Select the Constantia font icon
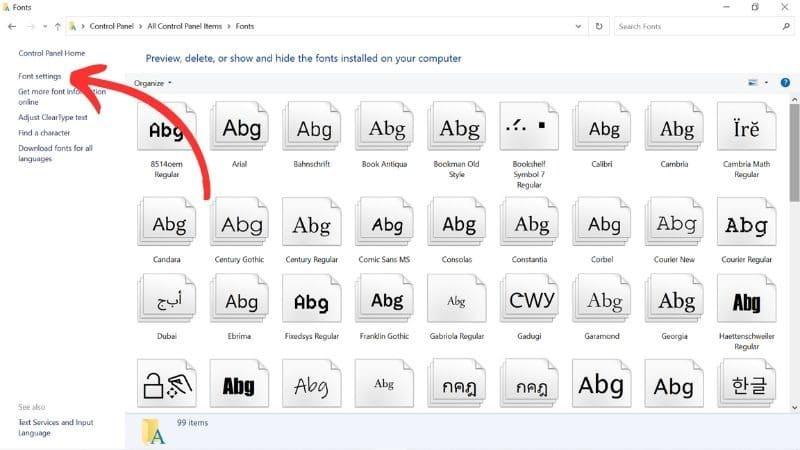This screenshot has height=450, width=800. point(529,222)
